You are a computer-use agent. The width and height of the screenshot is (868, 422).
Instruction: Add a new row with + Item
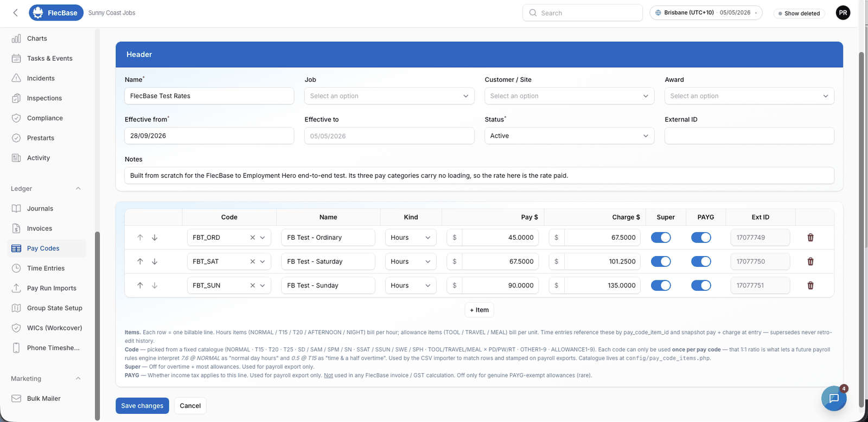click(479, 310)
